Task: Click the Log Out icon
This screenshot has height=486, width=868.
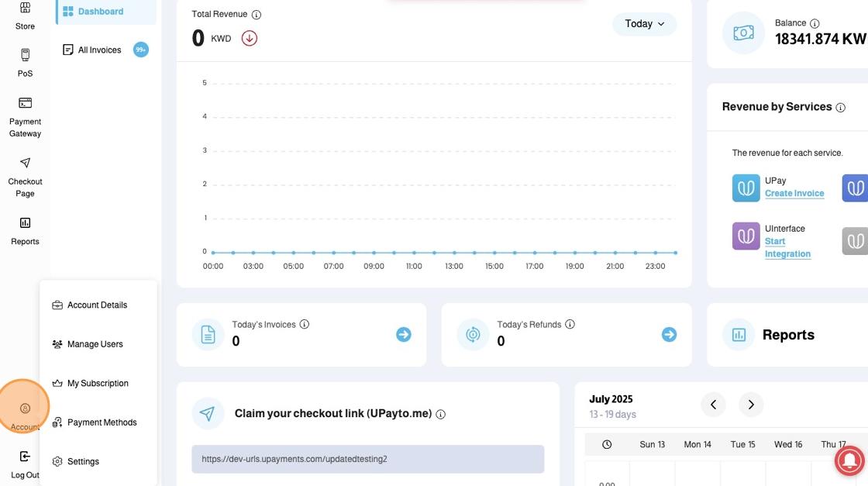Action: coord(25,457)
